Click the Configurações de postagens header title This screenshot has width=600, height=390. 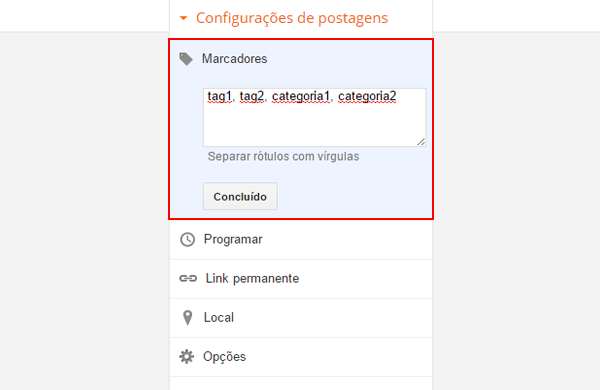292,18
